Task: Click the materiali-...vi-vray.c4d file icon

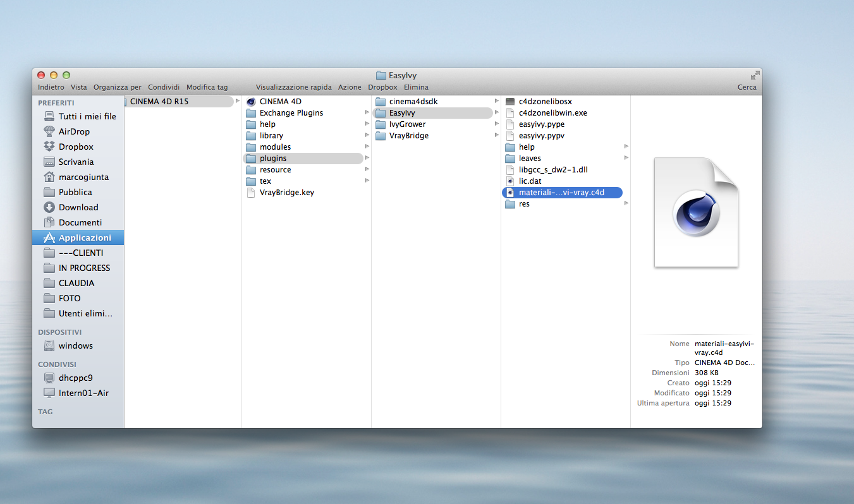Action: (511, 193)
